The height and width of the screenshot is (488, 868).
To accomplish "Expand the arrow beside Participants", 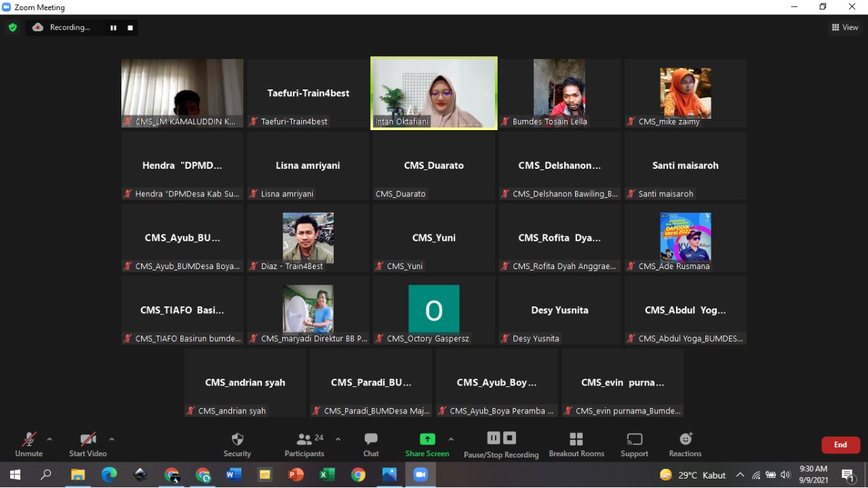I will [x=338, y=439].
